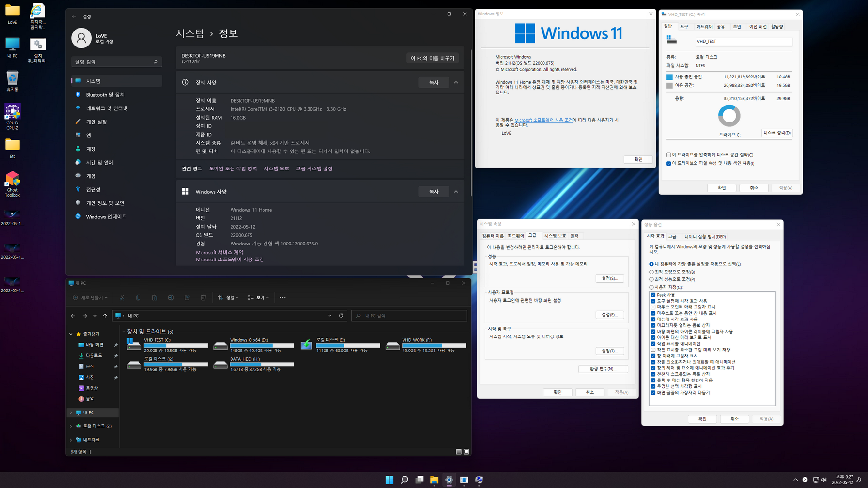Select the DATA_HDD (H:) drive icon

(220, 364)
